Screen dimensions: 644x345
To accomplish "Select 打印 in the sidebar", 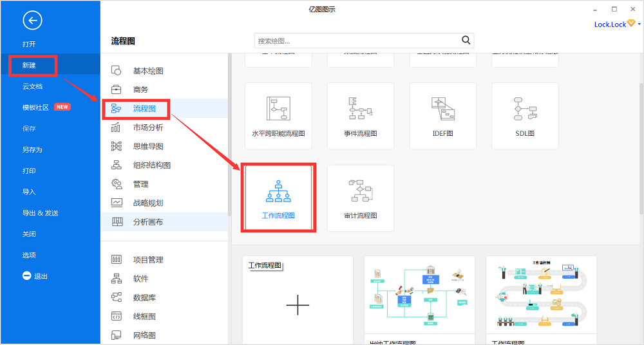I will tap(29, 171).
